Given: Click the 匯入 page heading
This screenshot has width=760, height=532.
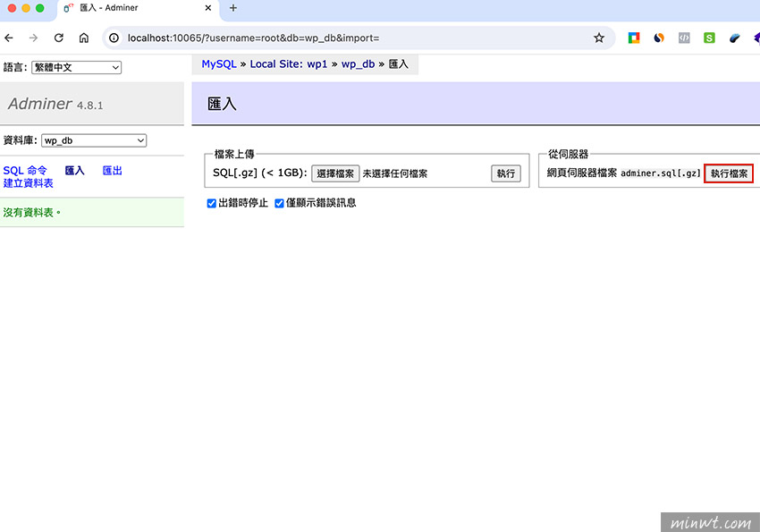Looking at the screenshot, I should (x=222, y=104).
